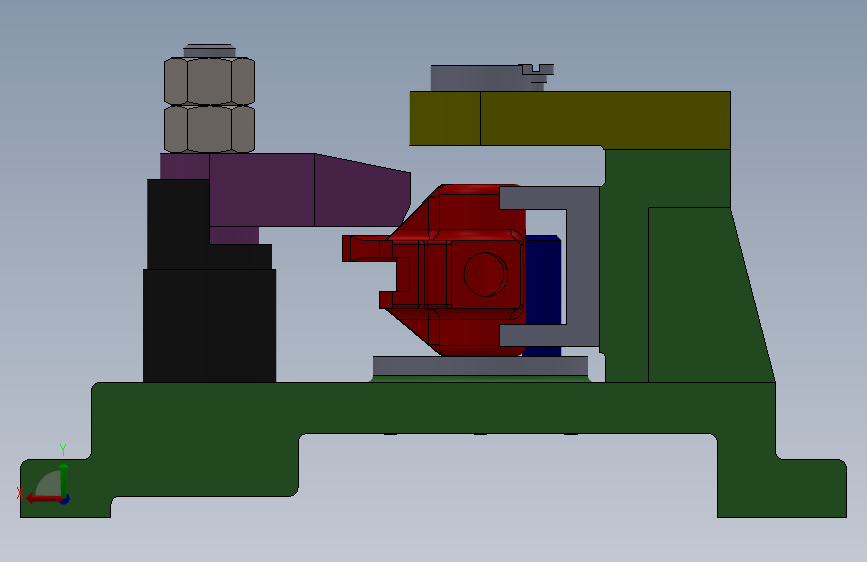Click the Y label of the triad

pos(63,449)
